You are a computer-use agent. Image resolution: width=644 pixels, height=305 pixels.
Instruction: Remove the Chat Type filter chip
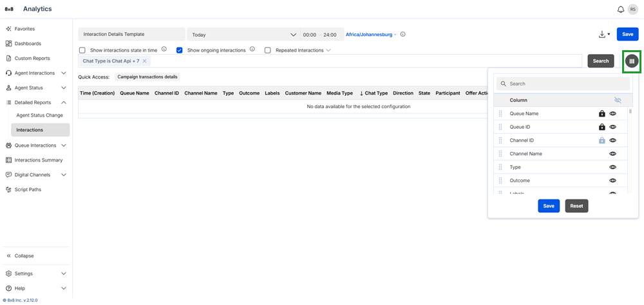[145, 61]
